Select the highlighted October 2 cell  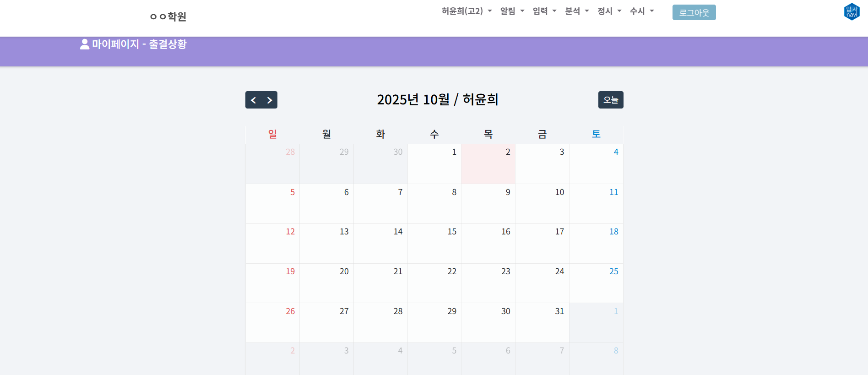[488, 164]
